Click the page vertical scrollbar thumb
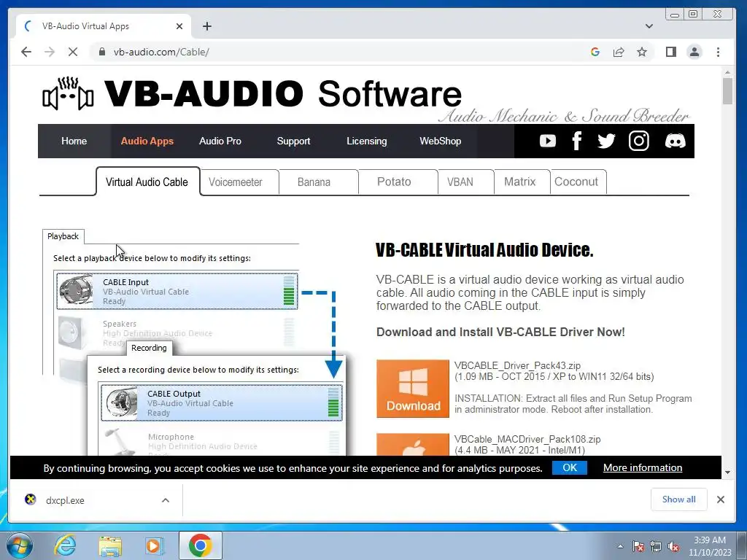Viewport: 747px width, 560px height. (x=727, y=91)
